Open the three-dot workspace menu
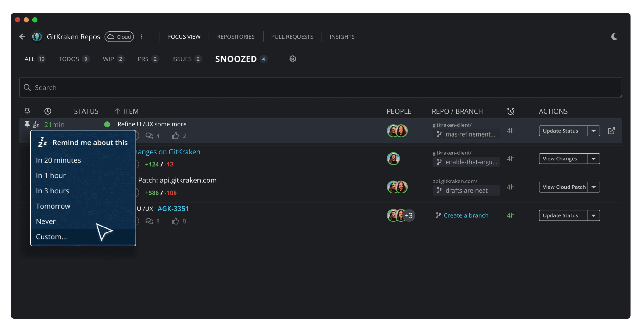This screenshot has height=330, width=644. pos(142,37)
